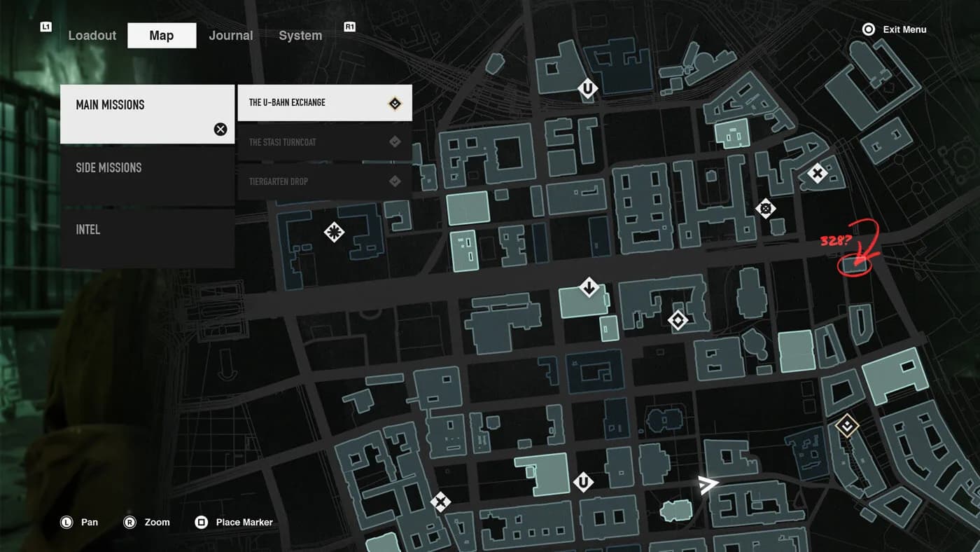Click the Pan label

tap(90, 522)
